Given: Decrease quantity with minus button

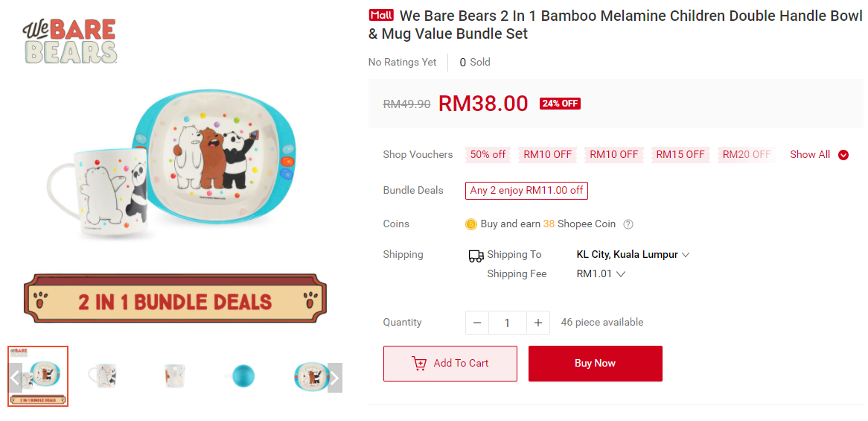Looking at the screenshot, I should point(477,323).
